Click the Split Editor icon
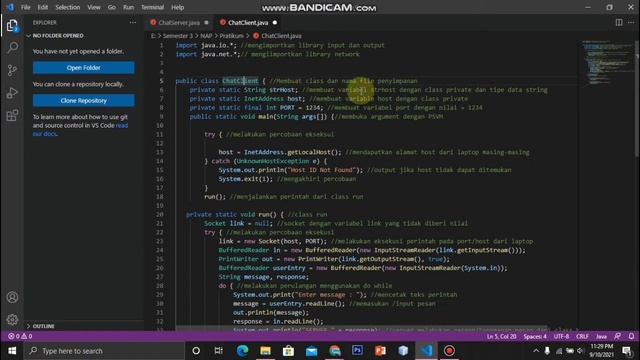The image size is (640, 360). click(x=619, y=22)
